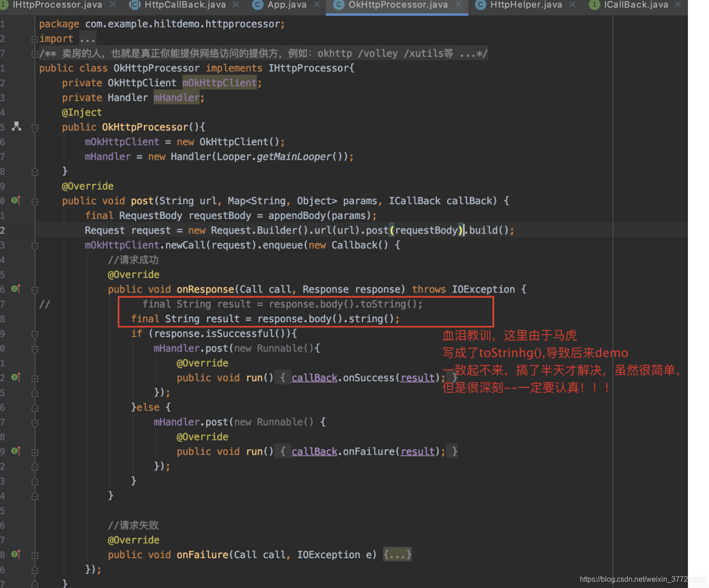Expand the folded onFailure run() method

point(35,452)
